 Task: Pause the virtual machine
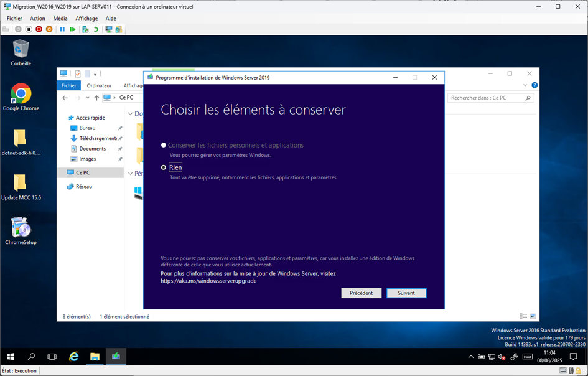click(62, 29)
